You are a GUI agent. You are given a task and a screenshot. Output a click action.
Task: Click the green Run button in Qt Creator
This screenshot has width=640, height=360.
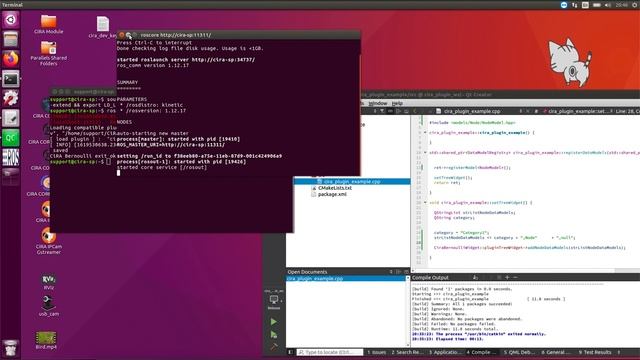point(273,322)
